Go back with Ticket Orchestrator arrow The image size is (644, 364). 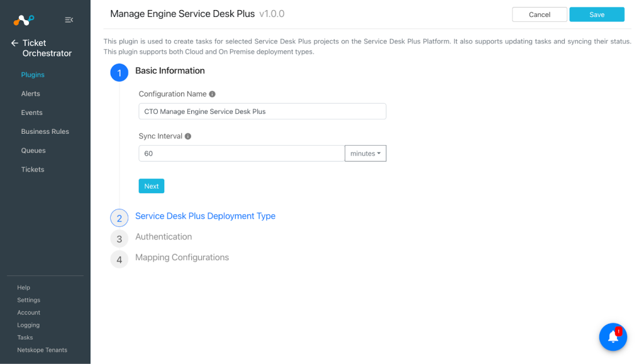coord(14,43)
